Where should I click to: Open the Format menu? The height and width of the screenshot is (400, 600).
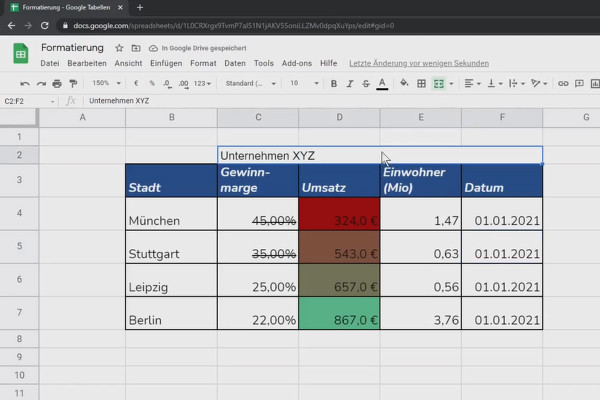pos(203,63)
